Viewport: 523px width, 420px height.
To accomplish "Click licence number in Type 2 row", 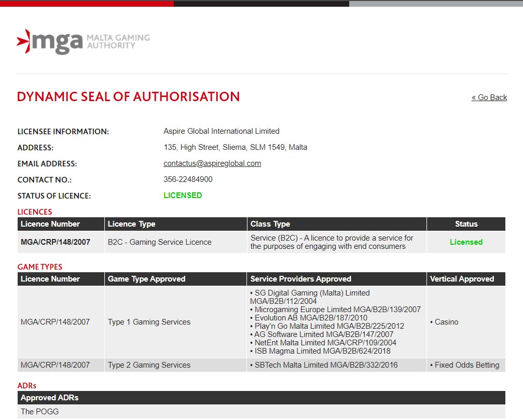I will tap(55, 365).
